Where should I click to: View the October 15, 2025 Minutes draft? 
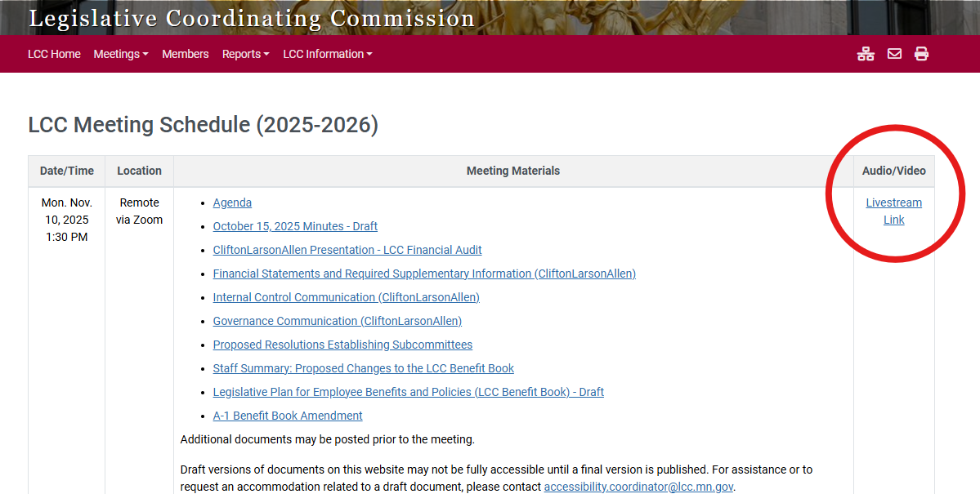click(295, 225)
